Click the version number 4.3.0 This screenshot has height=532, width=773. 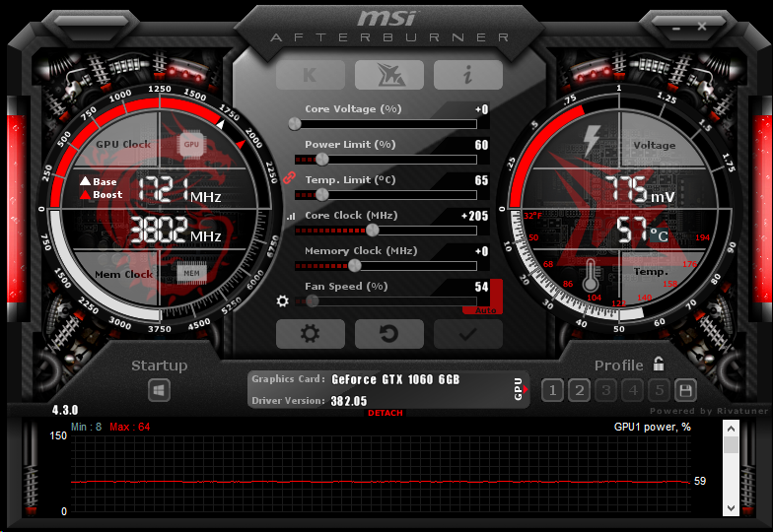[65, 410]
